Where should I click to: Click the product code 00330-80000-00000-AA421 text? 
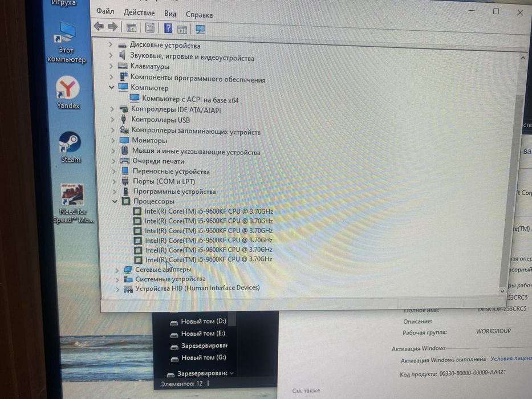pos(472,373)
